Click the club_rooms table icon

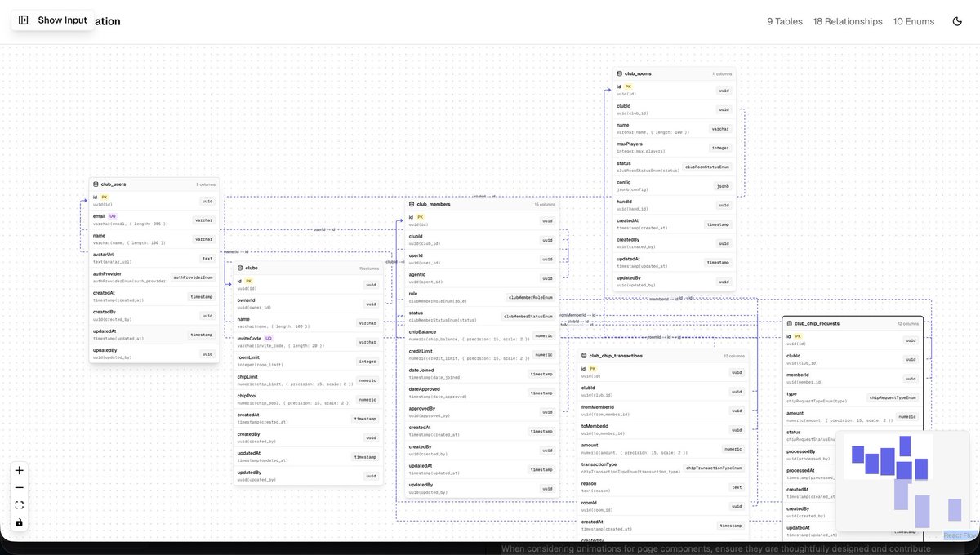click(x=619, y=72)
